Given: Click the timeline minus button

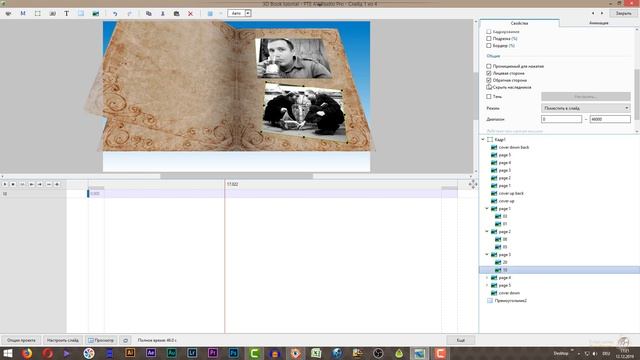Looking at the screenshot, I should [49, 184].
